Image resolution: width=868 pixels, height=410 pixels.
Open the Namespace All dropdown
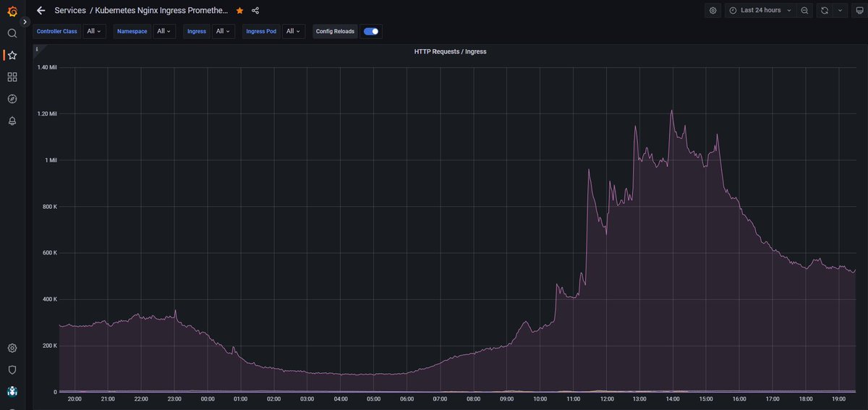[165, 31]
